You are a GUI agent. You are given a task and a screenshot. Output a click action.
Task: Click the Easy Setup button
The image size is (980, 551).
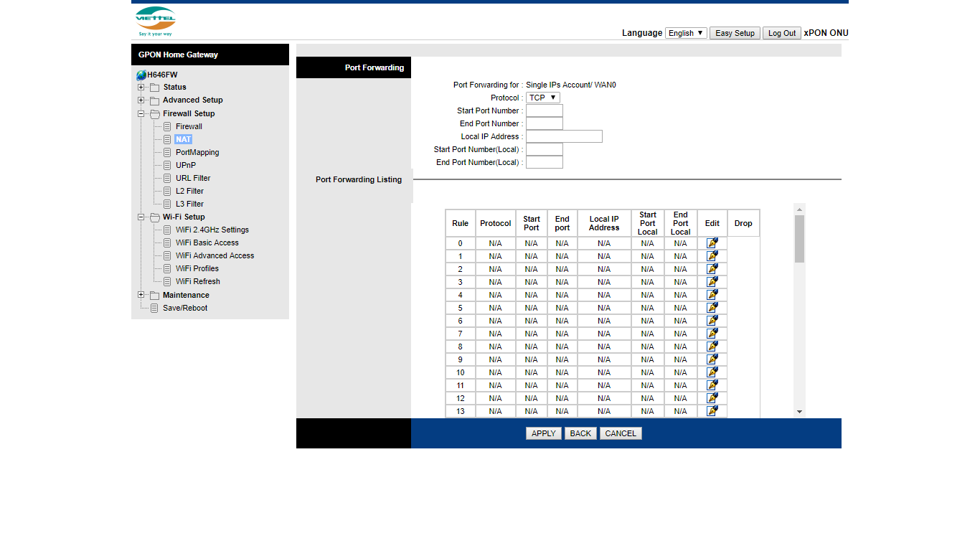(735, 33)
